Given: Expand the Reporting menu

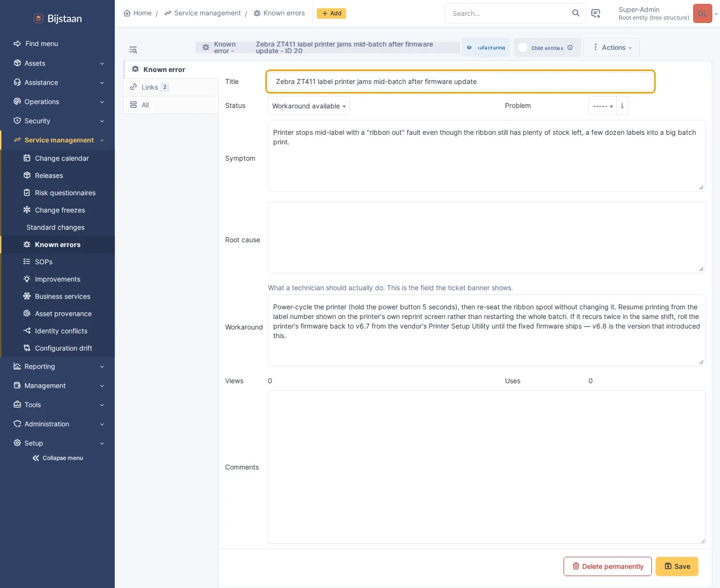Looking at the screenshot, I should click(58, 366).
